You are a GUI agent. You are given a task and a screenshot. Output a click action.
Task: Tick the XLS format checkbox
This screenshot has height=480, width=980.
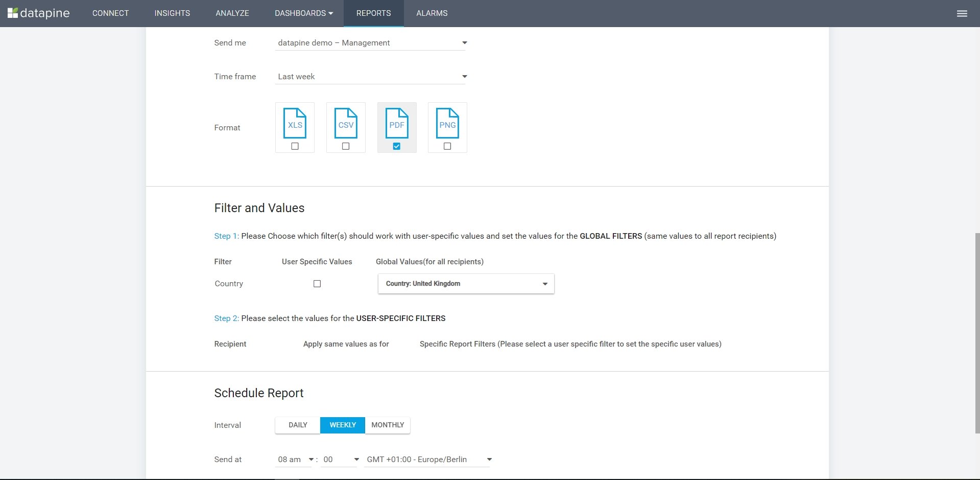click(295, 146)
